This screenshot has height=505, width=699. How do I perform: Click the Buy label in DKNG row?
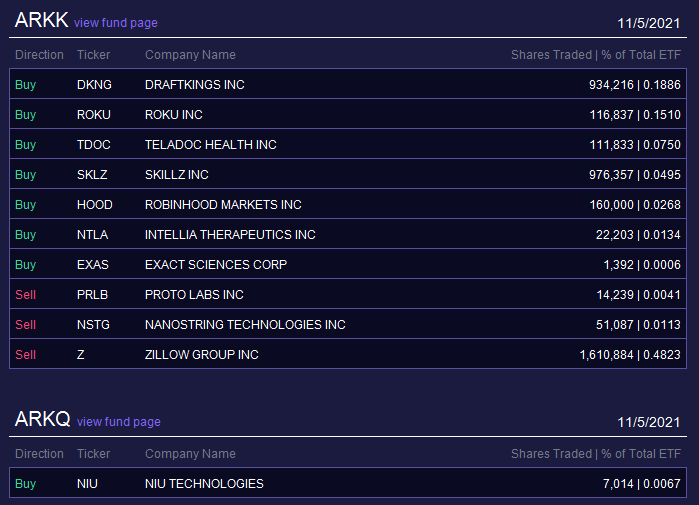pos(25,85)
